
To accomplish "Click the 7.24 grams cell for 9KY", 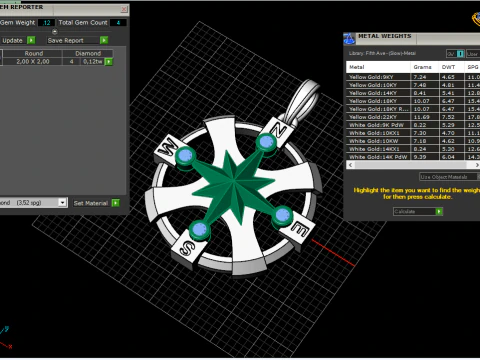I will click(x=424, y=77).
